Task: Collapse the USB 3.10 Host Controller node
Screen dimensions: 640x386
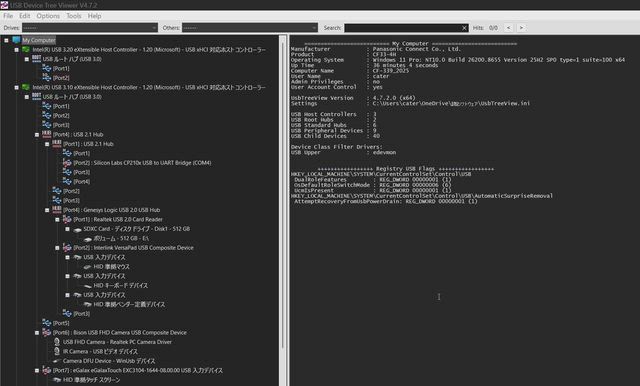Action: pos(17,88)
